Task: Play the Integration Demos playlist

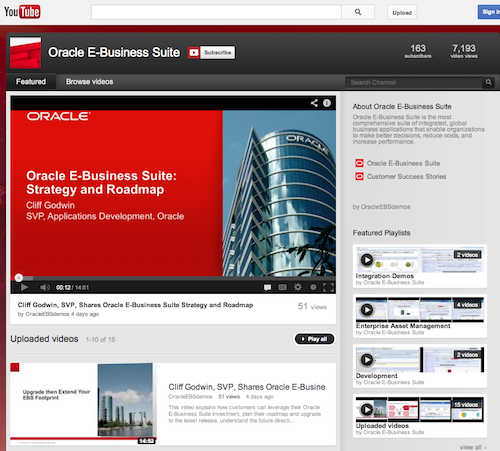Action: point(367,260)
